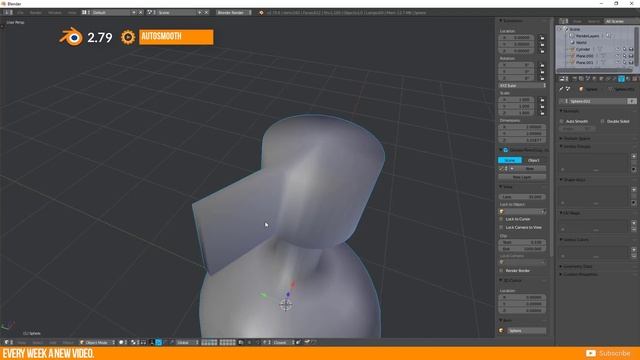Open the Info editor type icon

(x=7, y=13)
